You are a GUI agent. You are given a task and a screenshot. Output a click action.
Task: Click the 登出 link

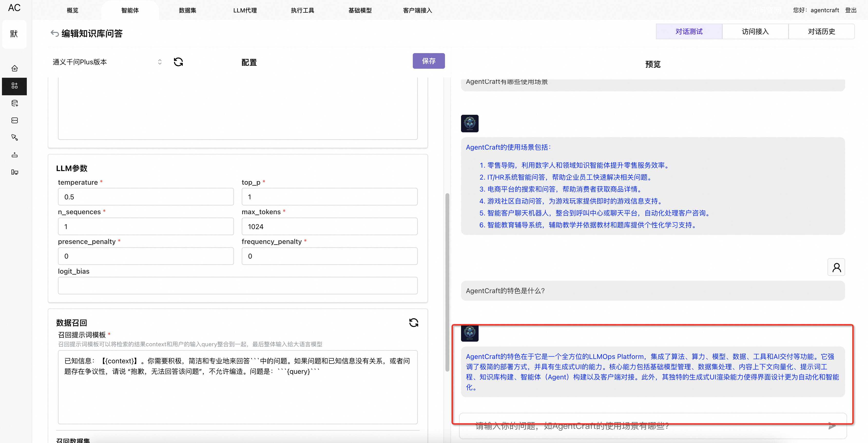tap(850, 10)
